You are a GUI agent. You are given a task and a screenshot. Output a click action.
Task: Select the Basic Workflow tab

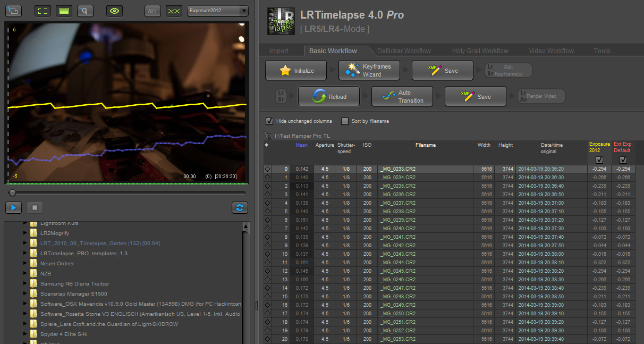(x=333, y=51)
